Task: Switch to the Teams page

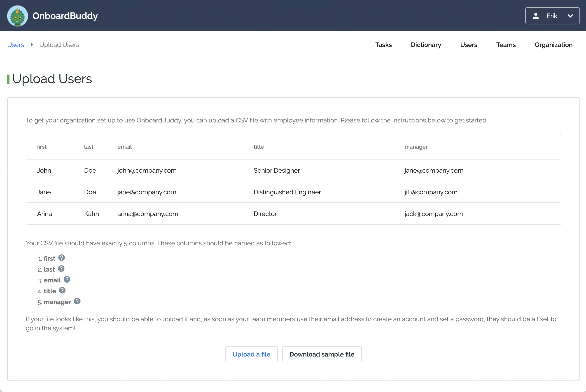Action: tap(506, 45)
